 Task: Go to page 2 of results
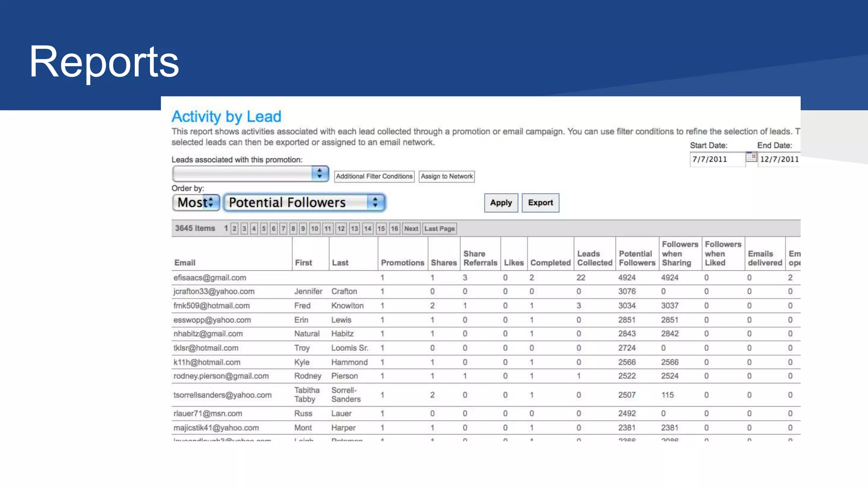234,229
